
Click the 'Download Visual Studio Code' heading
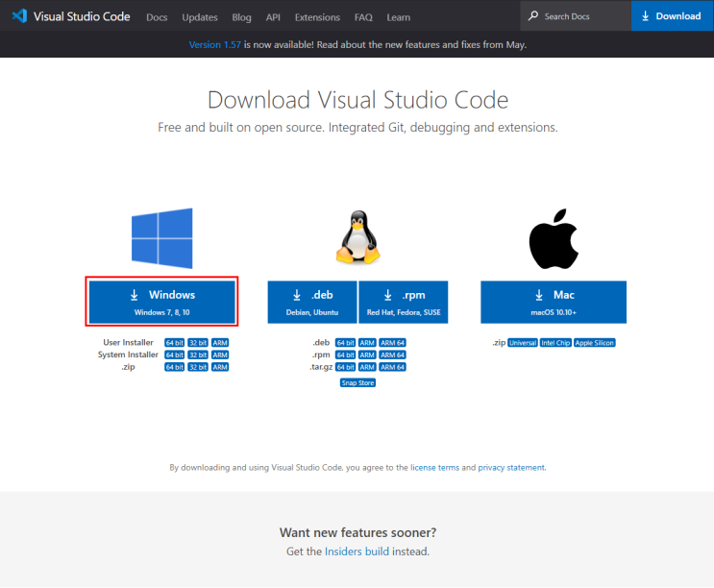(357, 100)
